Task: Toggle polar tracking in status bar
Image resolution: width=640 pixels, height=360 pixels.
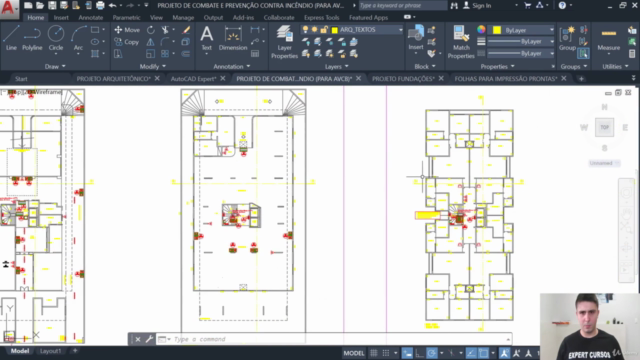Action: pyautogui.click(x=431, y=353)
